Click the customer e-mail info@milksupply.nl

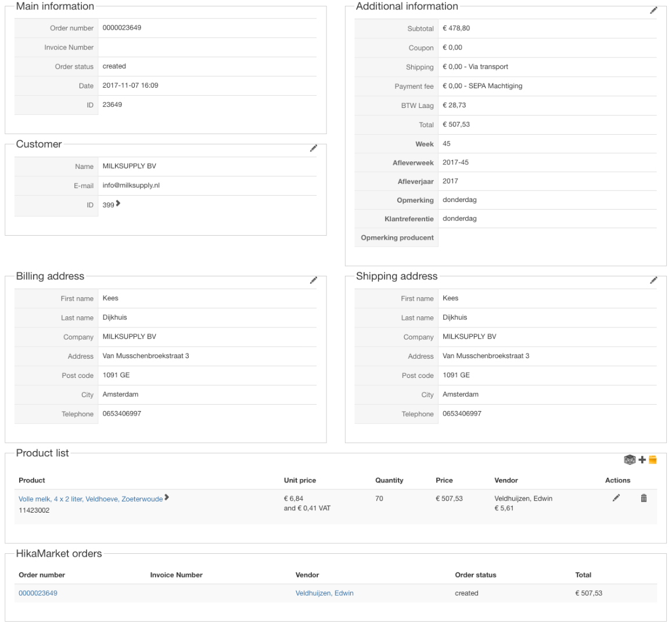(x=131, y=186)
